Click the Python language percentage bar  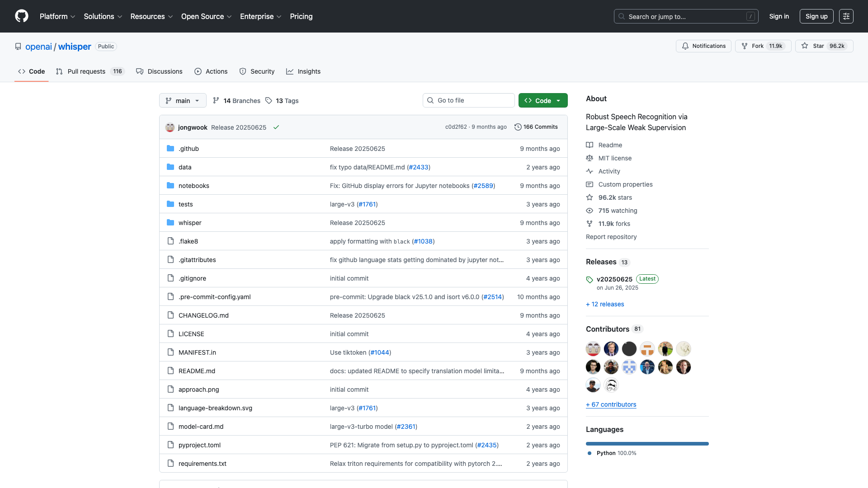[647, 444]
